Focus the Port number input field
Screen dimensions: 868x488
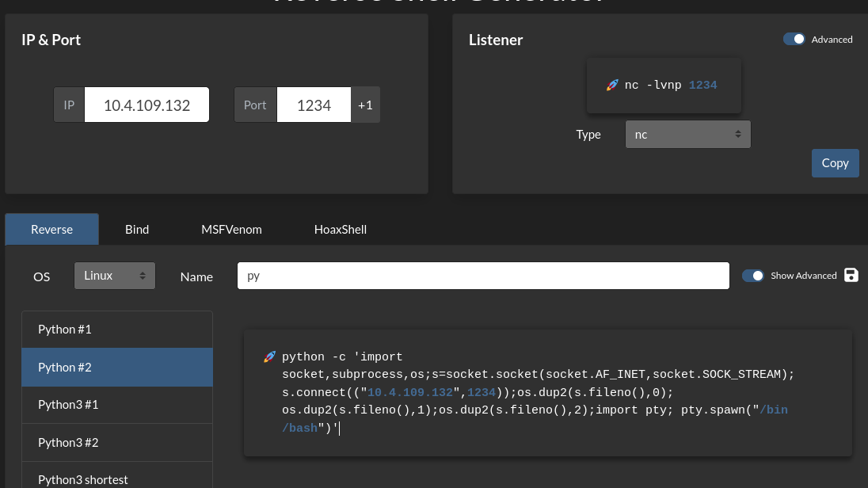[314, 105]
